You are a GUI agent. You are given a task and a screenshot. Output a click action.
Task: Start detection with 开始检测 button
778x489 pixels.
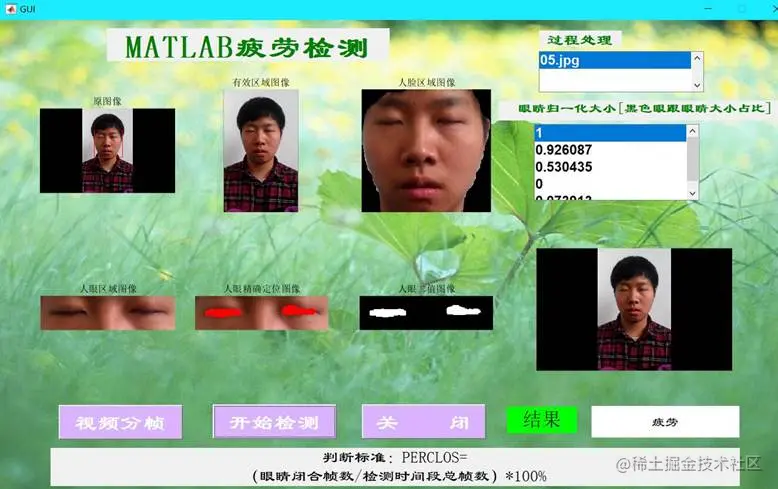274,422
